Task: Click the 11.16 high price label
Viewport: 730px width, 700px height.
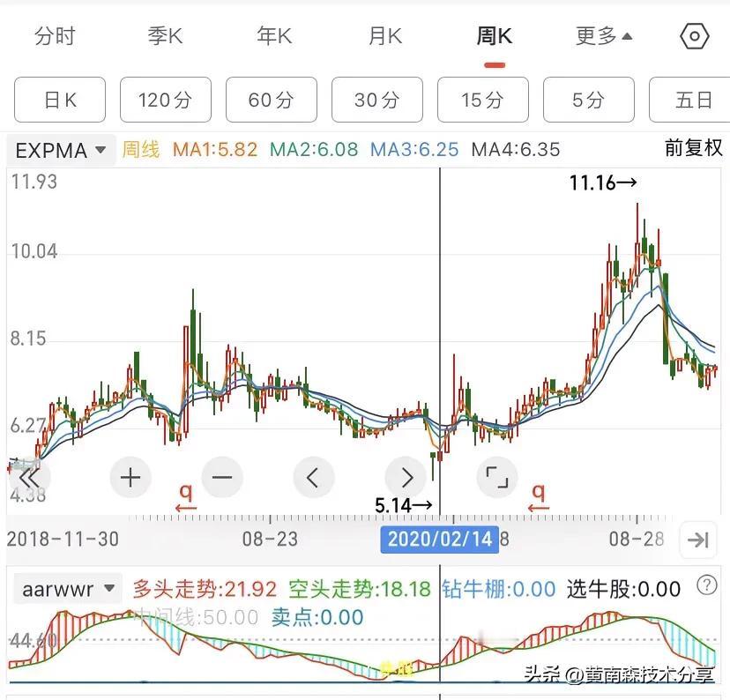Action: (603, 182)
